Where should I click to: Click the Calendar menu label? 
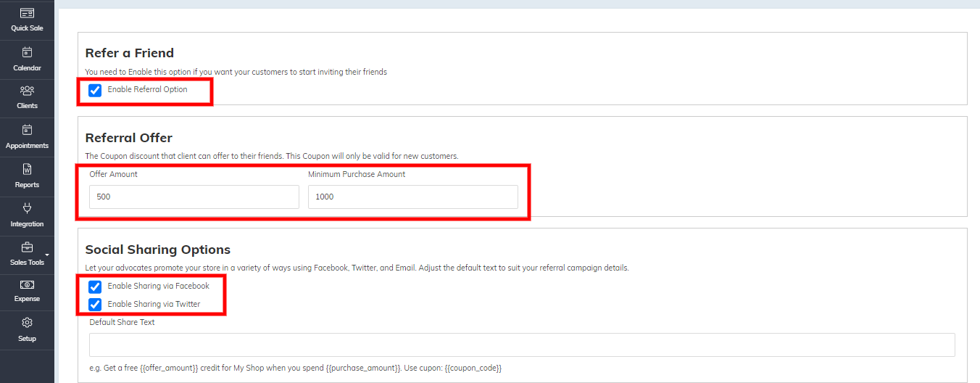[x=27, y=68]
